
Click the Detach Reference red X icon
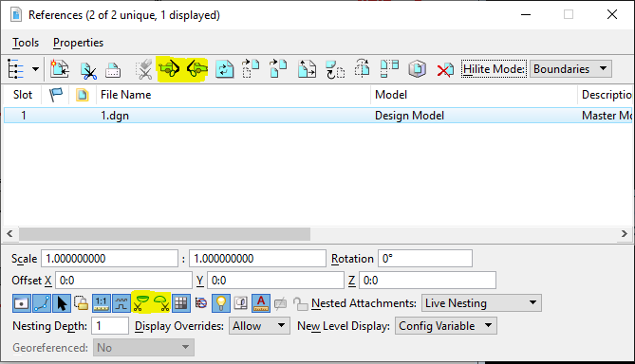point(444,69)
